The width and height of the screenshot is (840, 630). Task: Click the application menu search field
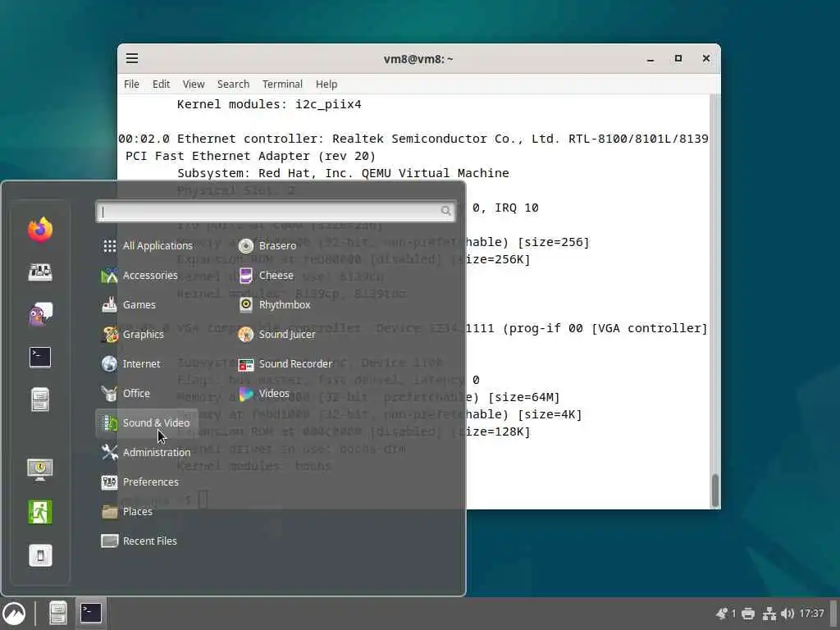(276, 211)
